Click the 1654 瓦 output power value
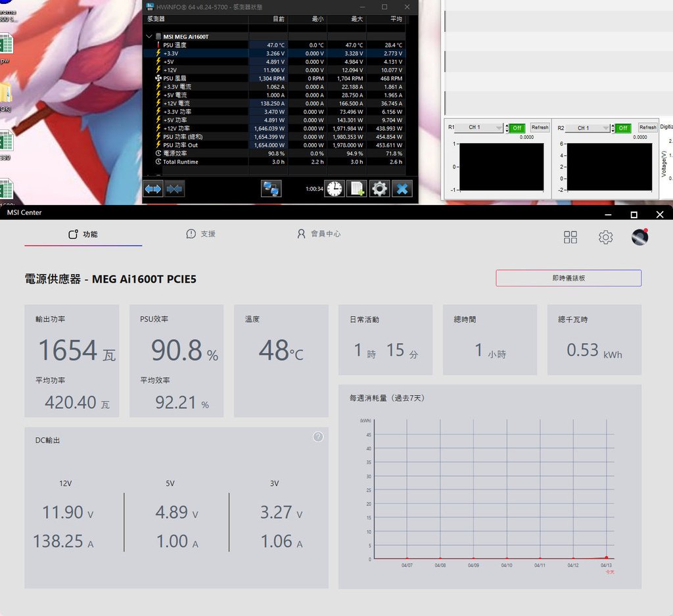Viewport: 673px width, 616px height. point(77,350)
